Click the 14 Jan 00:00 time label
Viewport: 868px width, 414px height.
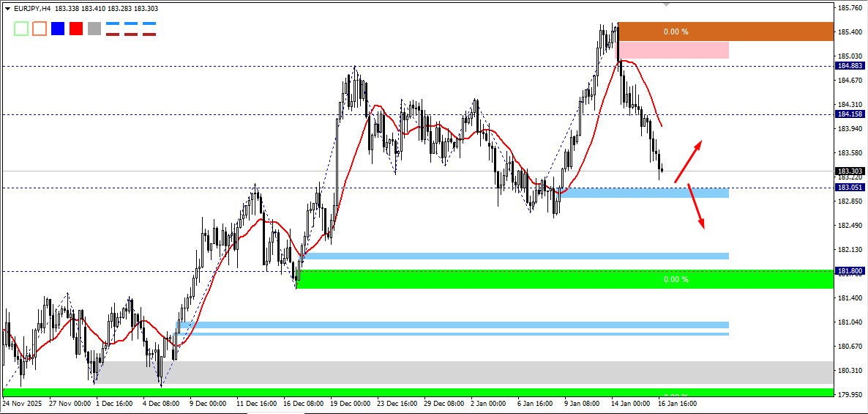[x=631, y=404]
